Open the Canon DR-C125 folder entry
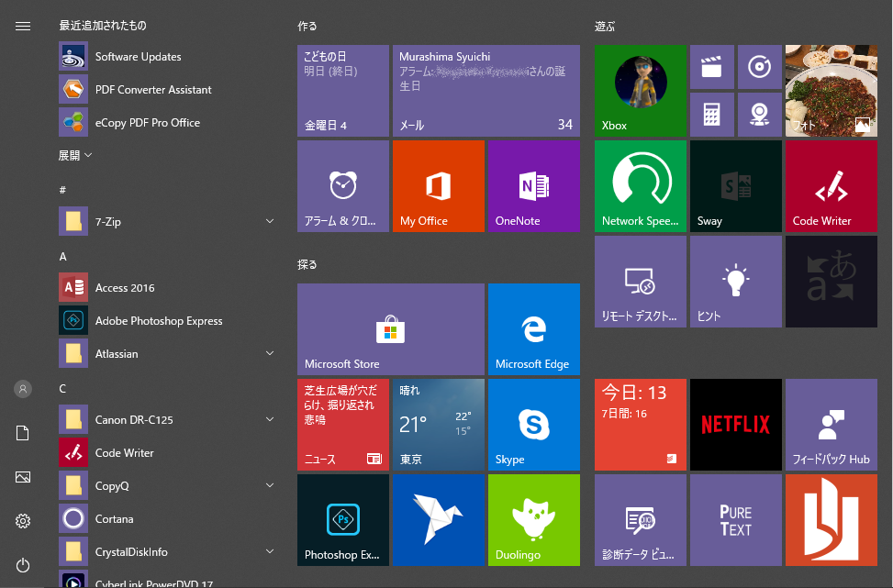 tap(168, 419)
